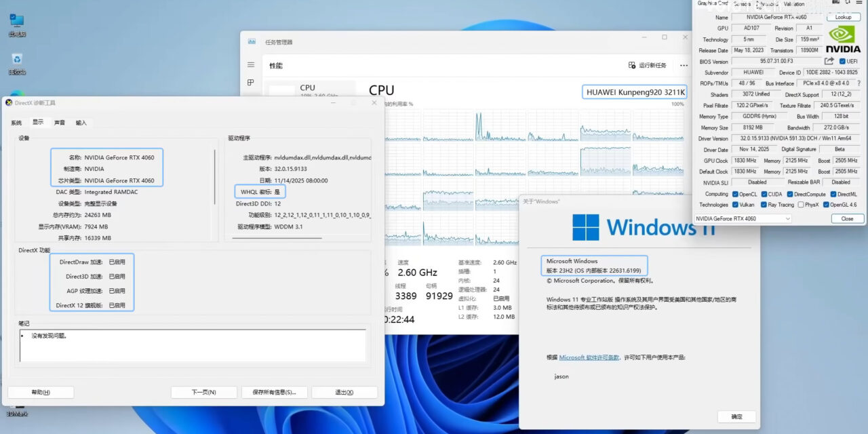The image size is (868, 434).
Task: Click the DirectX diagnostic tool title icon
Action: pyautogui.click(x=9, y=102)
